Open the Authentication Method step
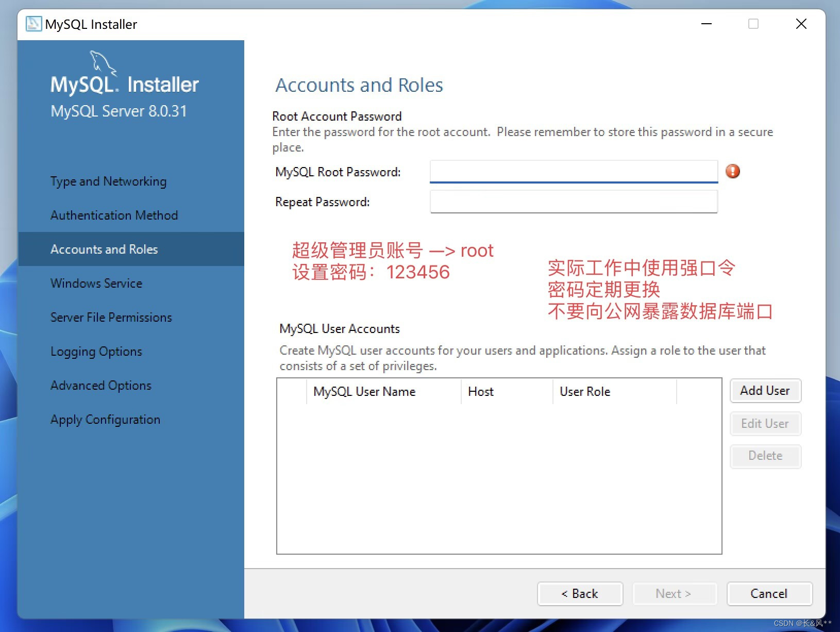The height and width of the screenshot is (632, 840). [114, 215]
